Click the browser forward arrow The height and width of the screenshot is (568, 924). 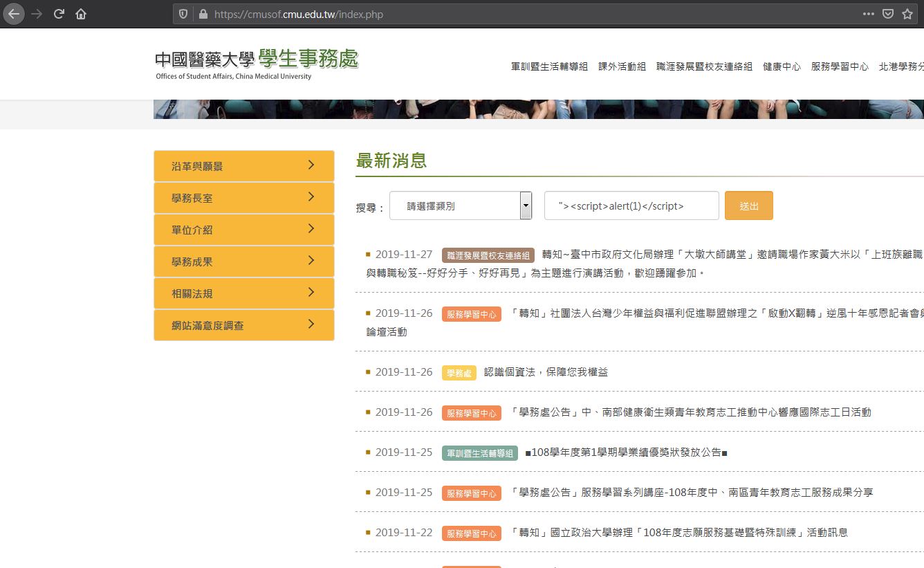(x=37, y=14)
